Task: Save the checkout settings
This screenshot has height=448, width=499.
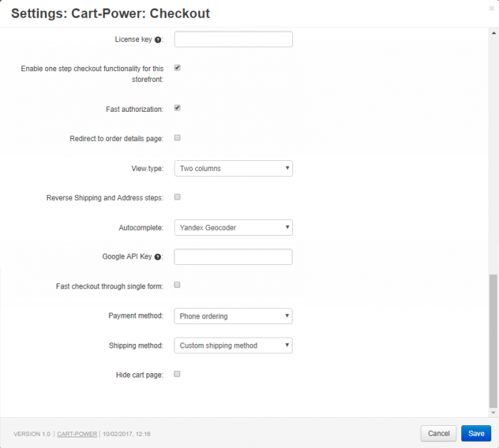Action: (x=476, y=433)
